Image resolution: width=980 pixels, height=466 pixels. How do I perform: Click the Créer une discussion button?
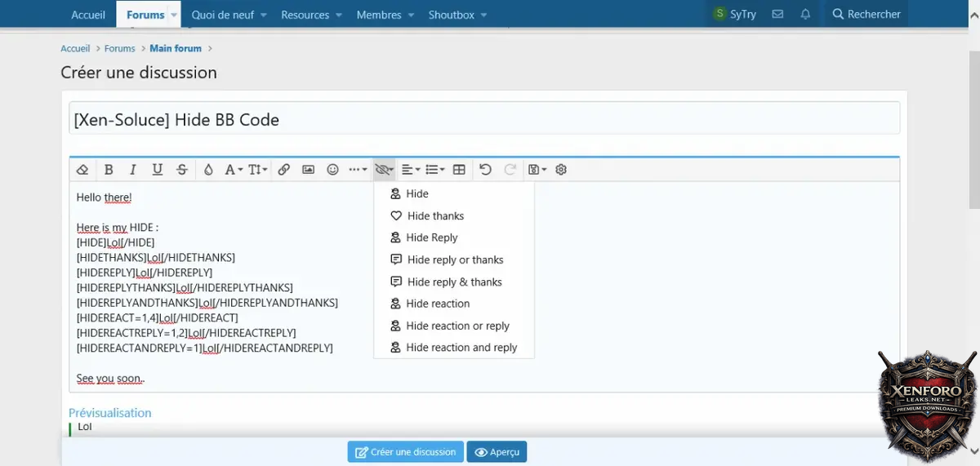[x=405, y=452]
